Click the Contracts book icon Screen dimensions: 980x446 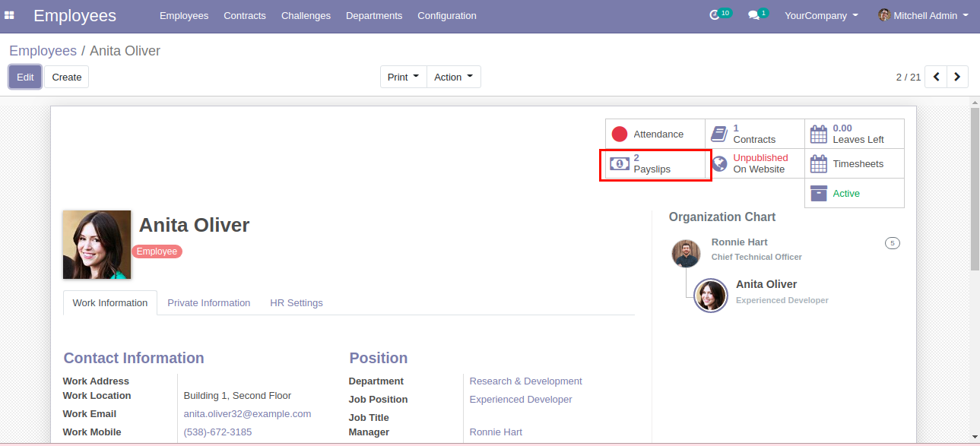click(718, 134)
